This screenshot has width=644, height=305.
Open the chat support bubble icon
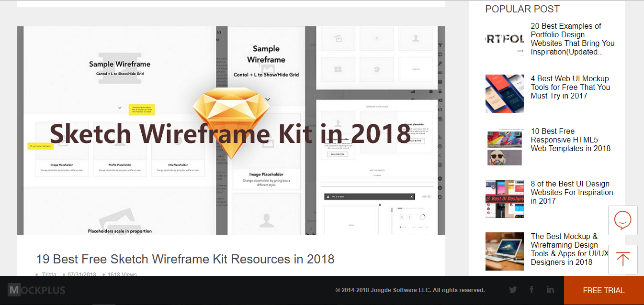coord(622,220)
